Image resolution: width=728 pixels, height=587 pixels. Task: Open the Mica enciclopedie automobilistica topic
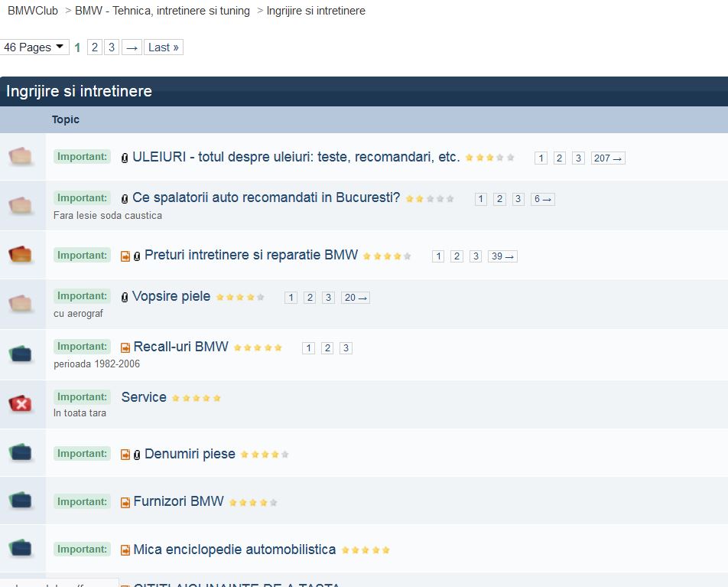point(235,549)
